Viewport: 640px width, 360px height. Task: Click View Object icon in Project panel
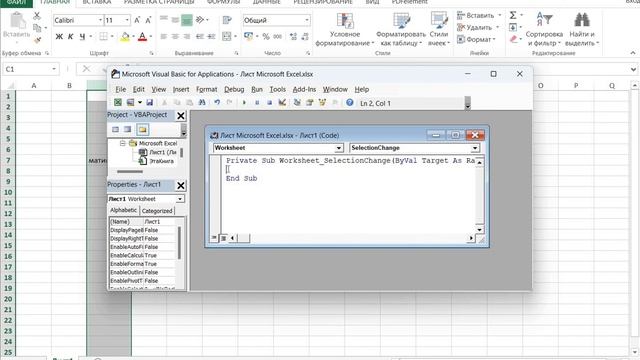tap(128, 129)
